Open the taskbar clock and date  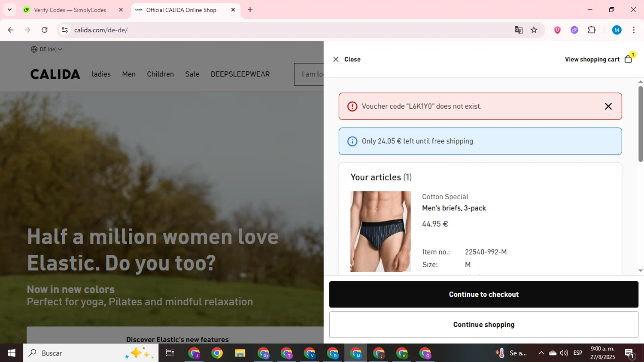click(x=602, y=353)
